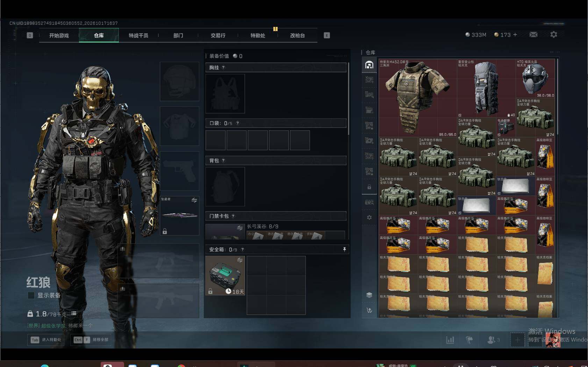Click the swap arrows on the keycard pack

240,228
